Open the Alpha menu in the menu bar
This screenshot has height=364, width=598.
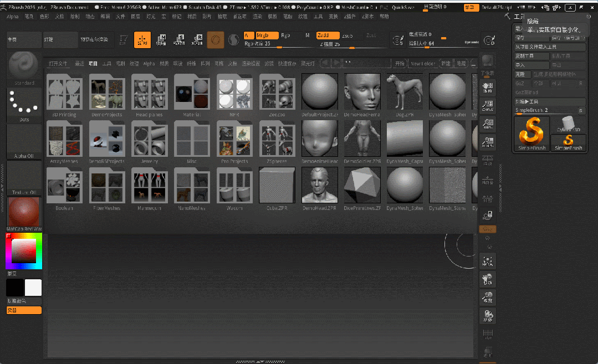tap(13, 17)
